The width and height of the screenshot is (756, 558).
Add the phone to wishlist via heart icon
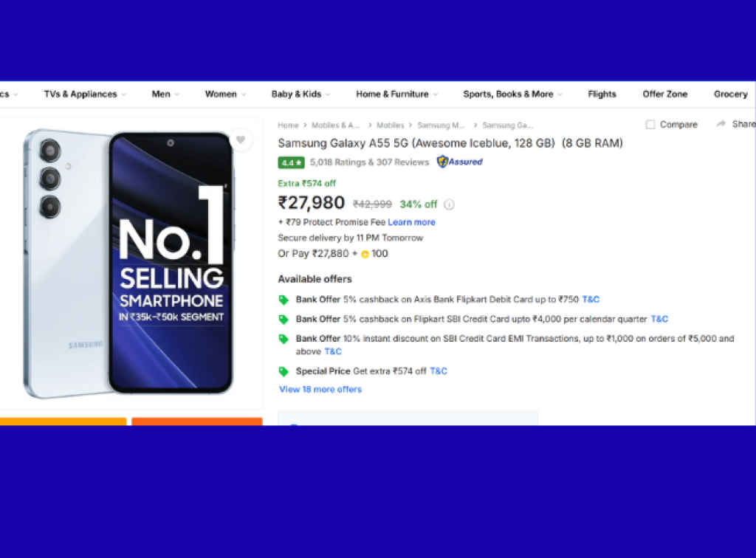click(x=241, y=139)
